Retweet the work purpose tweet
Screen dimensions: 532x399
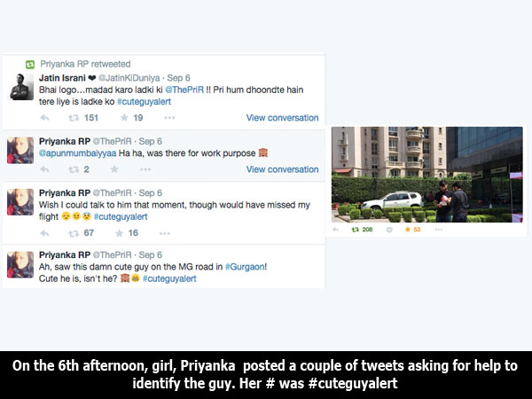pyautogui.click(x=74, y=169)
